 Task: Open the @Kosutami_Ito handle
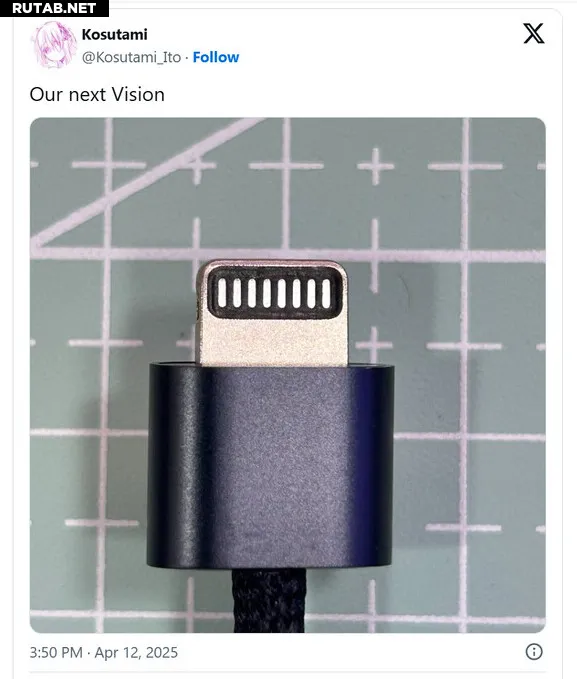131,57
